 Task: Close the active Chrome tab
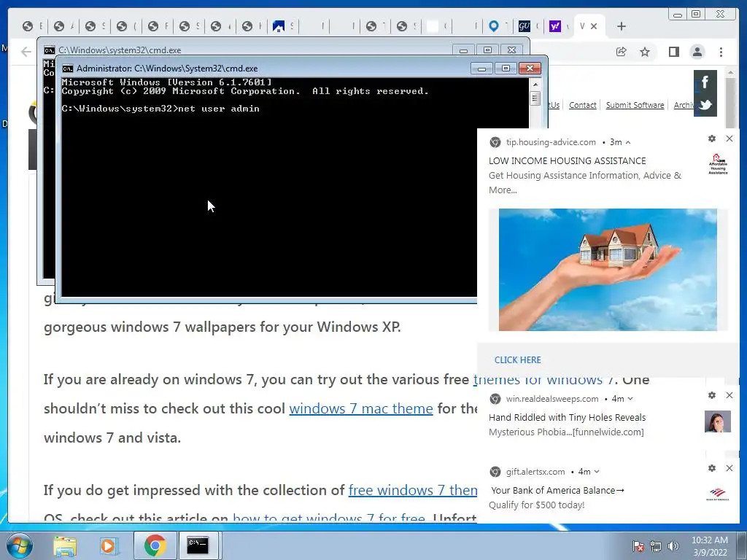[594, 26]
